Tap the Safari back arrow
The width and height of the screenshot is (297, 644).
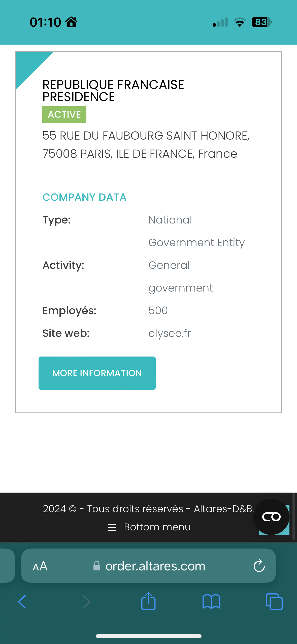coord(22,602)
